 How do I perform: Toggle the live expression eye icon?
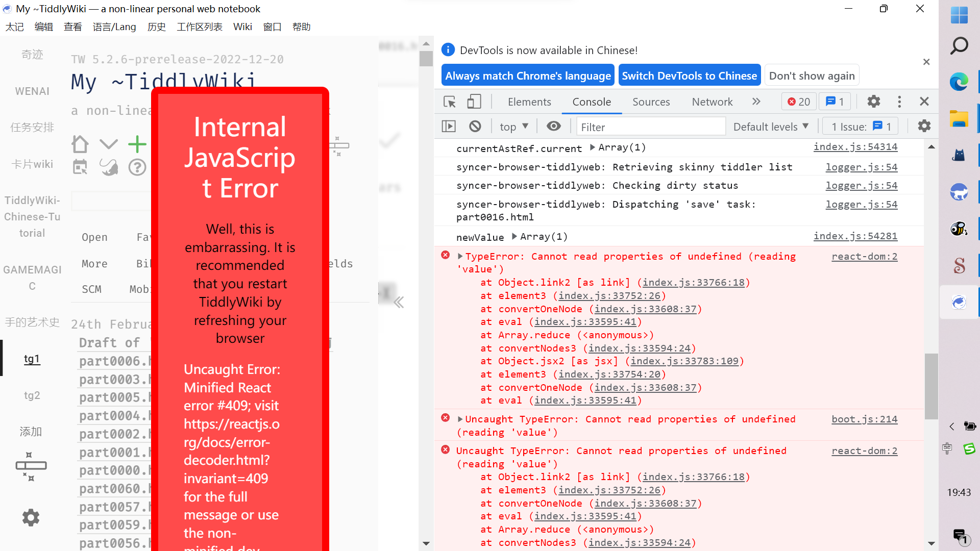pyautogui.click(x=554, y=126)
